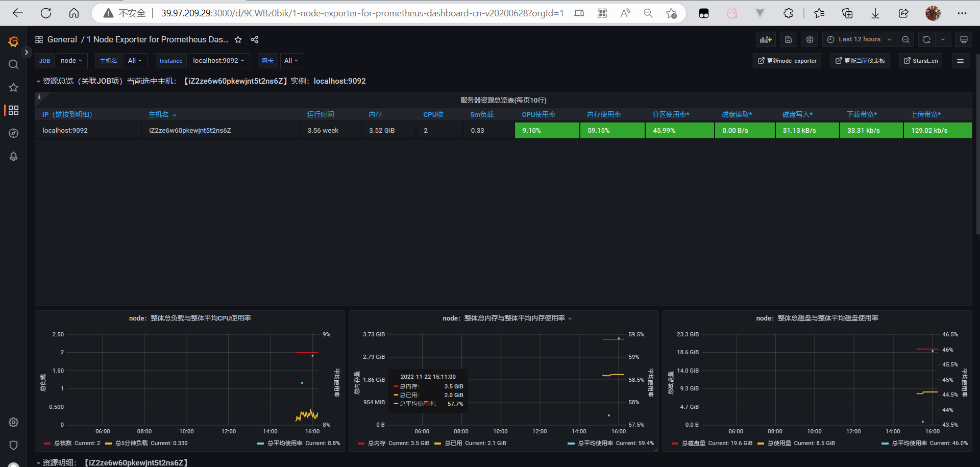Star this dashboard as favorite
Viewport: 980px width, 467px height.
click(238, 39)
